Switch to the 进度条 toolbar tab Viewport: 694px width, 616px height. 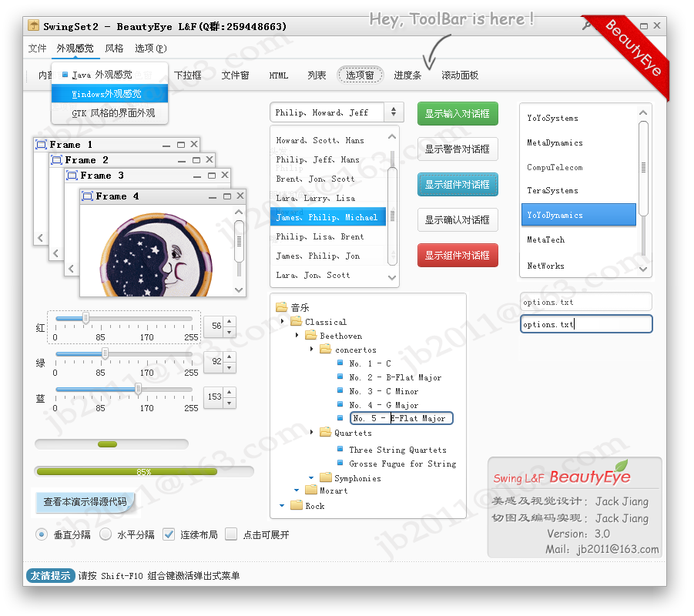point(407,75)
